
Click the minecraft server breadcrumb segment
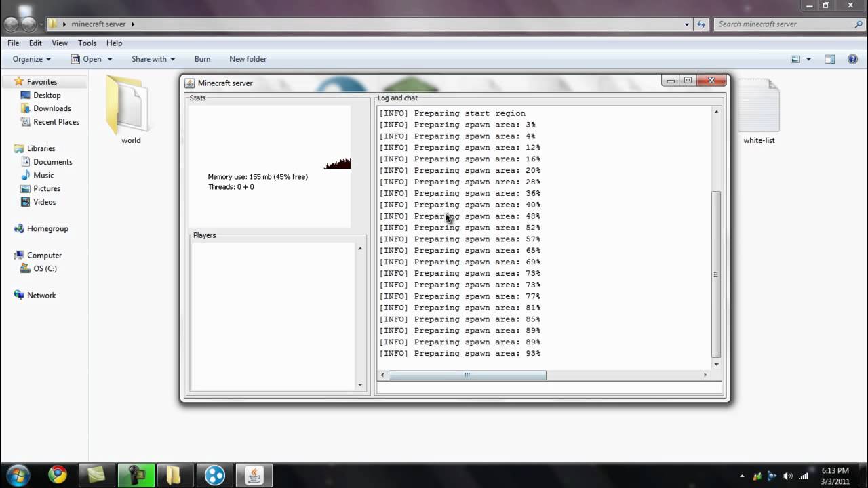(x=98, y=24)
